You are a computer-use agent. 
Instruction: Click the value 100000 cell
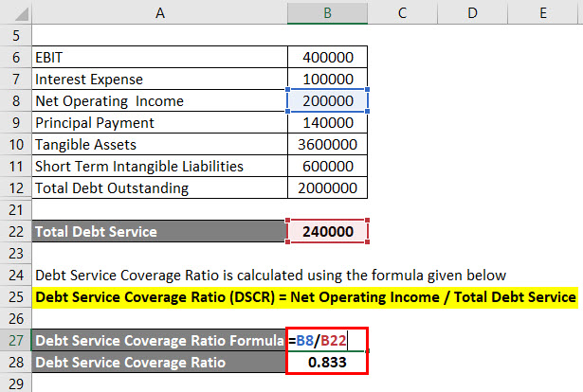click(x=327, y=80)
